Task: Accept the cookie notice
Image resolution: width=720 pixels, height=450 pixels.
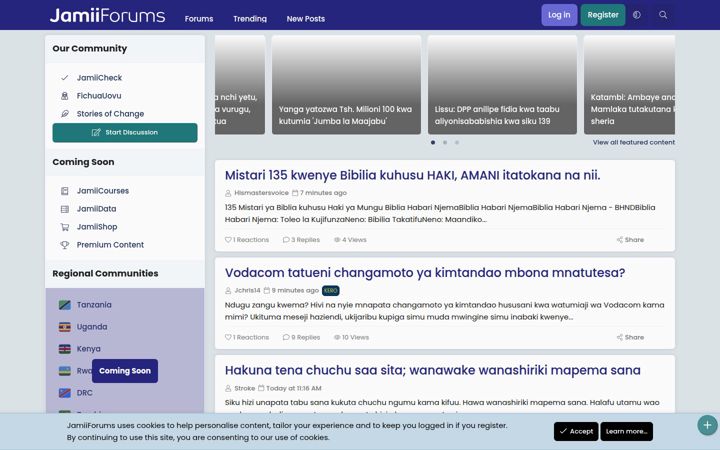Action: [x=576, y=431]
